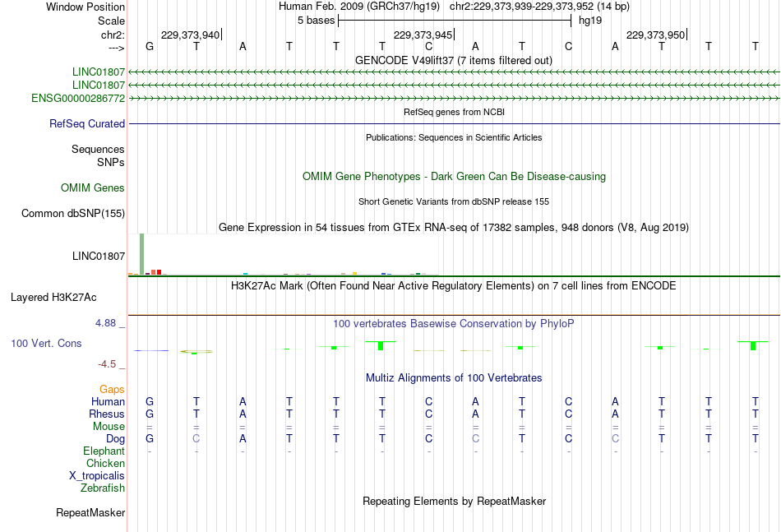Click the ENSG00000286772 gene label
781x532 pixels.
pos(78,98)
